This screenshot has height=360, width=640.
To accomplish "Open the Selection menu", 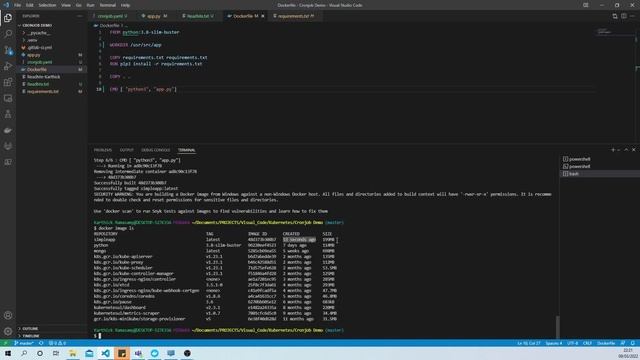I will click(47, 5).
